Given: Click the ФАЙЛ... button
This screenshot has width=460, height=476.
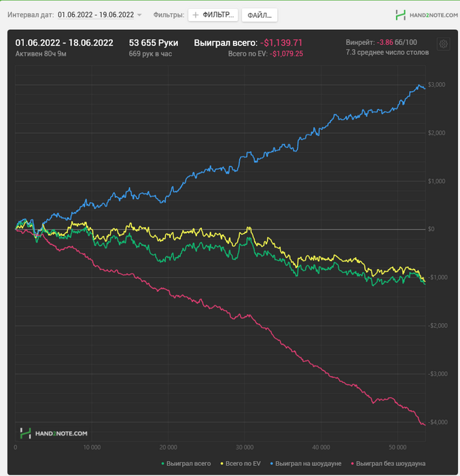Looking at the screenshot, I should [x=260, y=15].
